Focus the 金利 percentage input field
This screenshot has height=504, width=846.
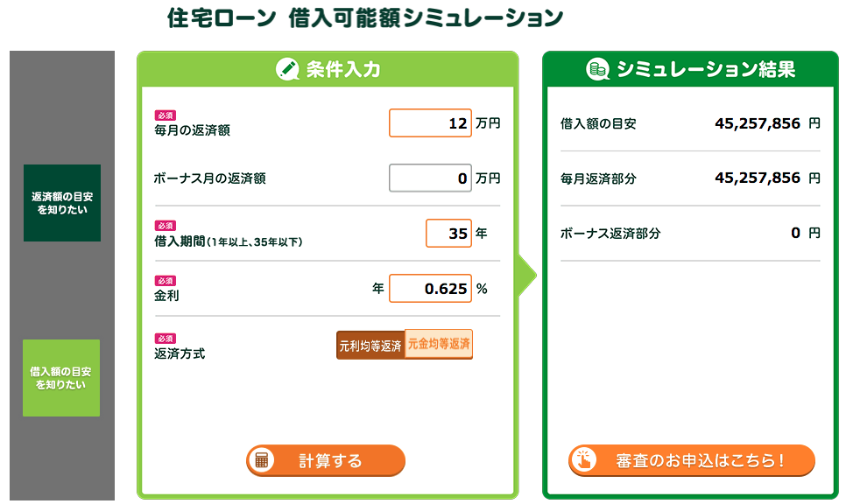click(x=430, y=289)
